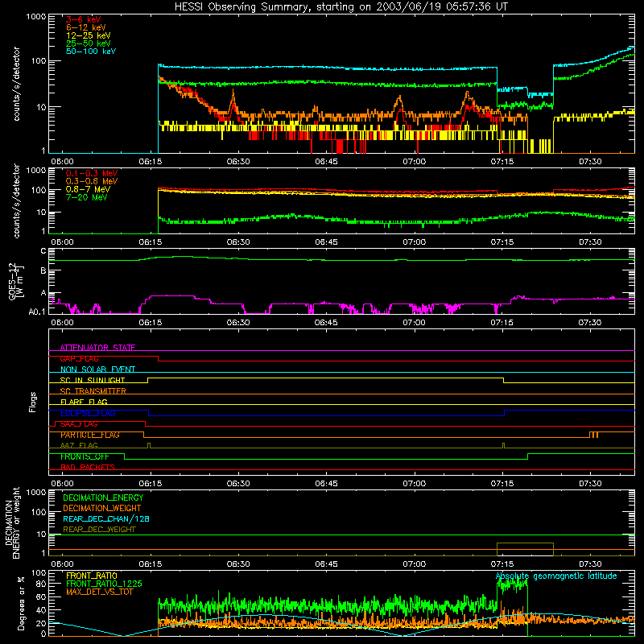Click the PARTICLE_FLAG label

click(90, 435)
